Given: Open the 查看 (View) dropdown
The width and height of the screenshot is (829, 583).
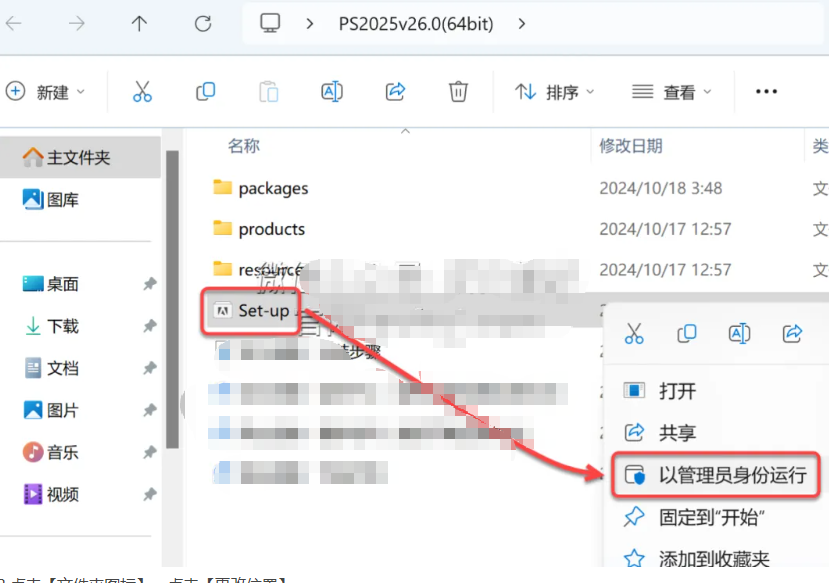Looking at the screenshot, I should [x=671, y=92].
